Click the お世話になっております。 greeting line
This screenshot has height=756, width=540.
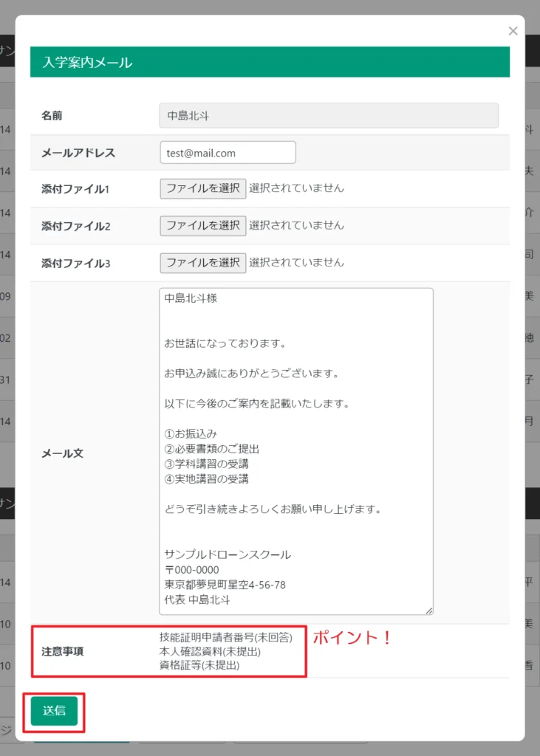click(225, 343)
